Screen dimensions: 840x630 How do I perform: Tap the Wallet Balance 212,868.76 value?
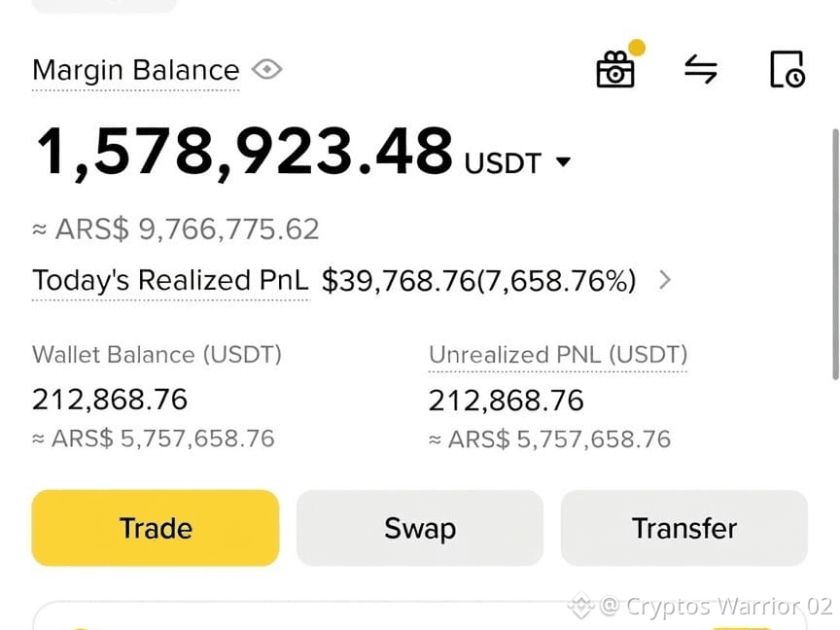(x=110, y=400)
